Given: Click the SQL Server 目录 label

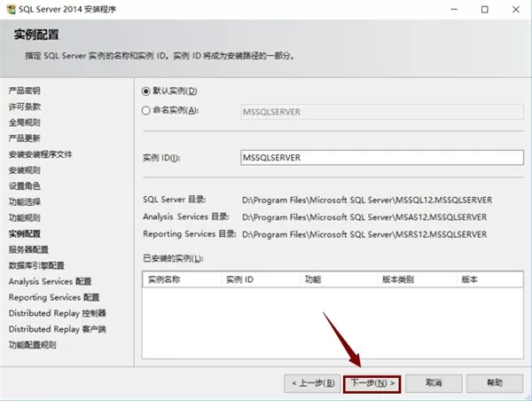Looking at the screenshot, I should pos(175,200).
